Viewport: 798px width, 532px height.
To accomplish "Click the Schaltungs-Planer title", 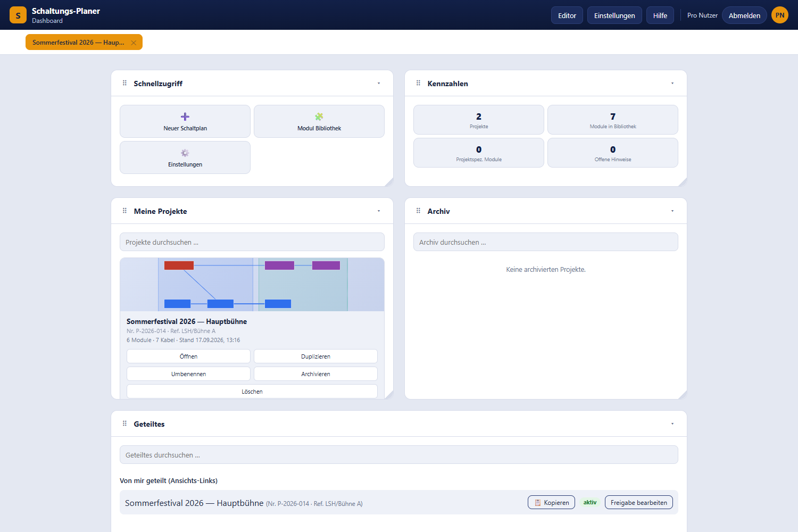I will [x=66, y=11].
